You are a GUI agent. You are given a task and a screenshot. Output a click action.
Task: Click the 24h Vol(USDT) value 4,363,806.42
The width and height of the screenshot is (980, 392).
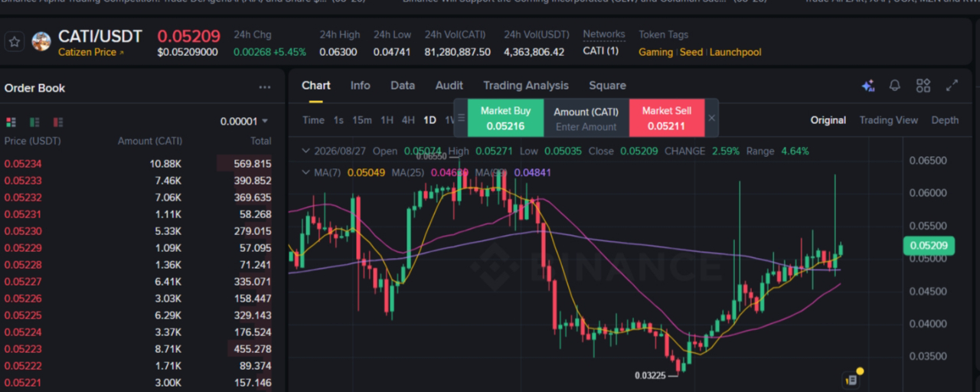534,52
